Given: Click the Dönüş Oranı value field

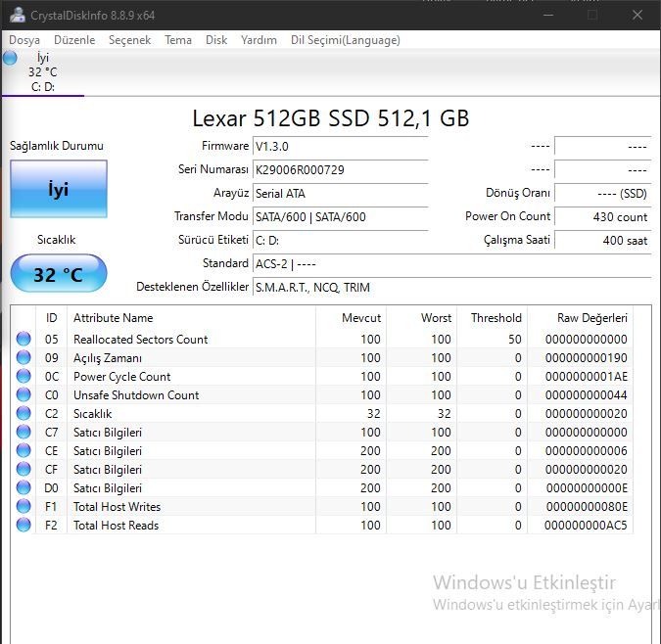Looking at the screenshot, I should [x=603, y=194].
